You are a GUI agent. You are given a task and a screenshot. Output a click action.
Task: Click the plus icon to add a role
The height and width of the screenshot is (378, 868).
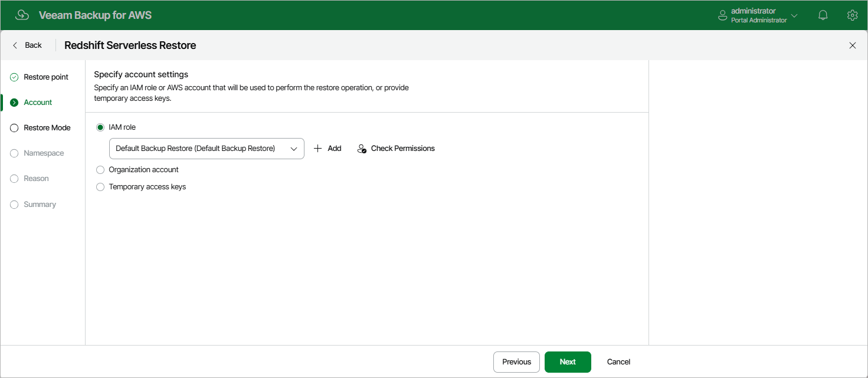tap(317, 149)
